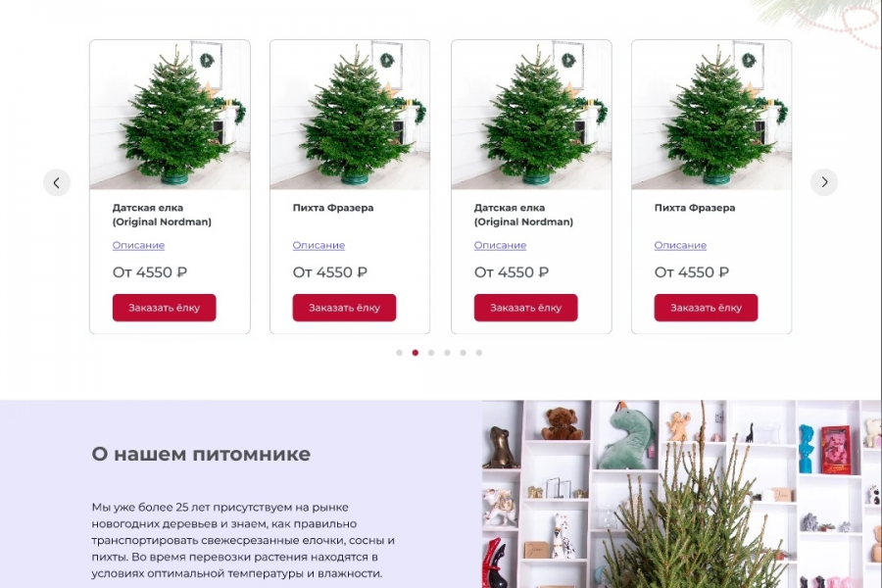Open Описание link of first Датская елка card

point(138,245)
